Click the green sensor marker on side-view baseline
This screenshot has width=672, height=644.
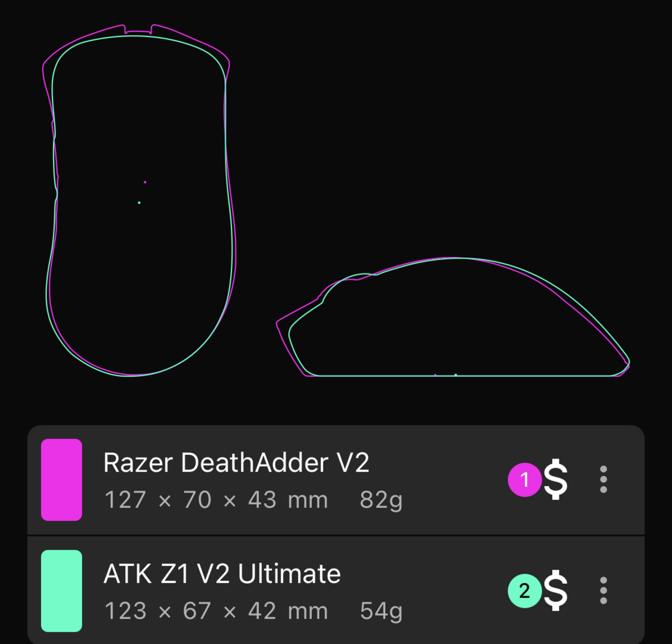(456, 375)
